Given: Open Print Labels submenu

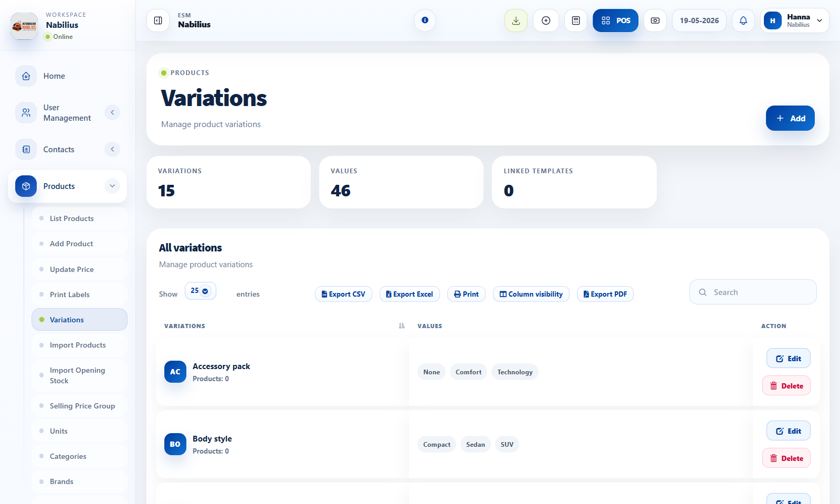Looking at the screenshot, I should click(79, 295).
